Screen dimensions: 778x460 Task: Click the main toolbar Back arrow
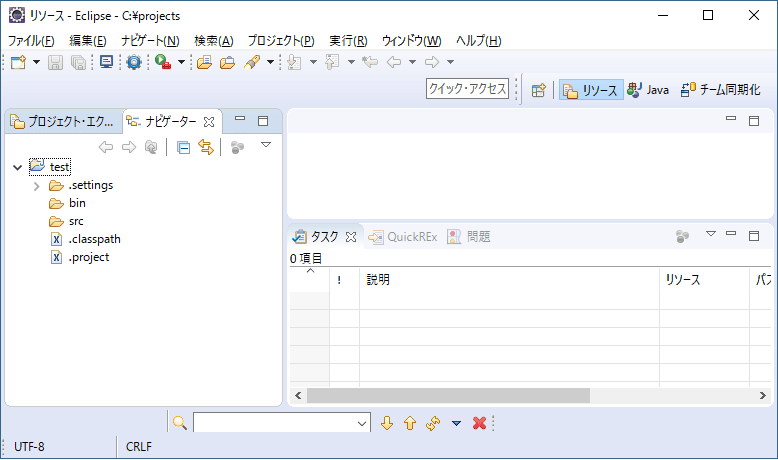click(393, 62)
